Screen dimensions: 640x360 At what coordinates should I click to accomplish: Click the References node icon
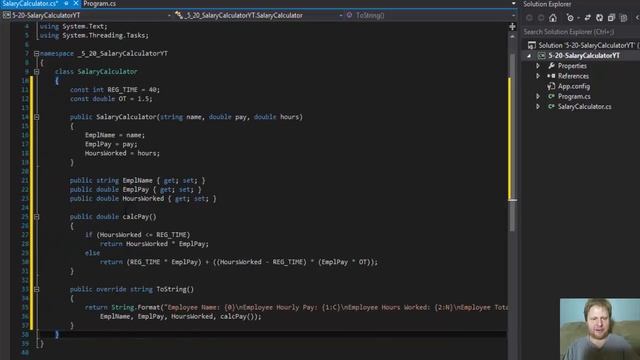coord(551,76)
